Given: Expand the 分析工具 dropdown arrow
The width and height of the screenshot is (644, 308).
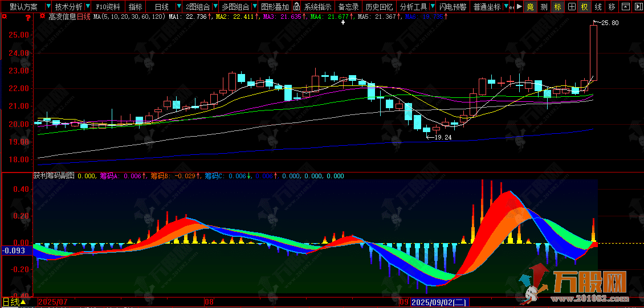Looking at the screenshot, I should tap(433, 7).
